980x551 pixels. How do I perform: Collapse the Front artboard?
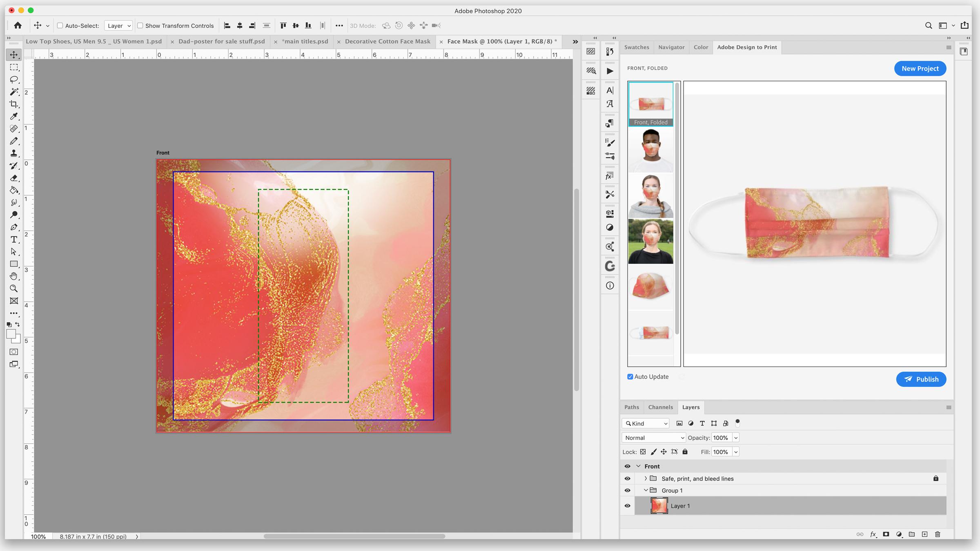pos(638,466)
